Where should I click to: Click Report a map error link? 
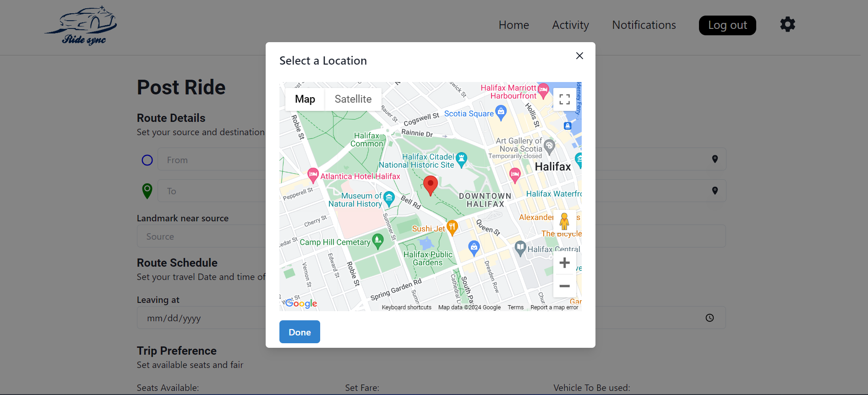point(554,307)
